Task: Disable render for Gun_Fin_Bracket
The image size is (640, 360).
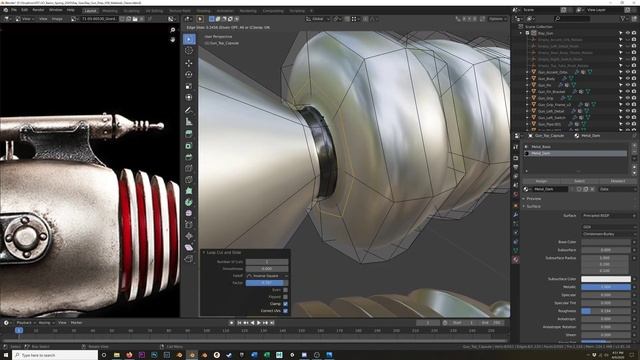Action: pos(634,92)
